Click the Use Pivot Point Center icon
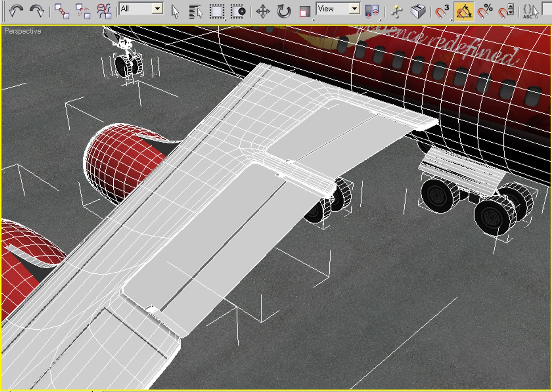This screenshot has height=392, width=552. point(372,12)
